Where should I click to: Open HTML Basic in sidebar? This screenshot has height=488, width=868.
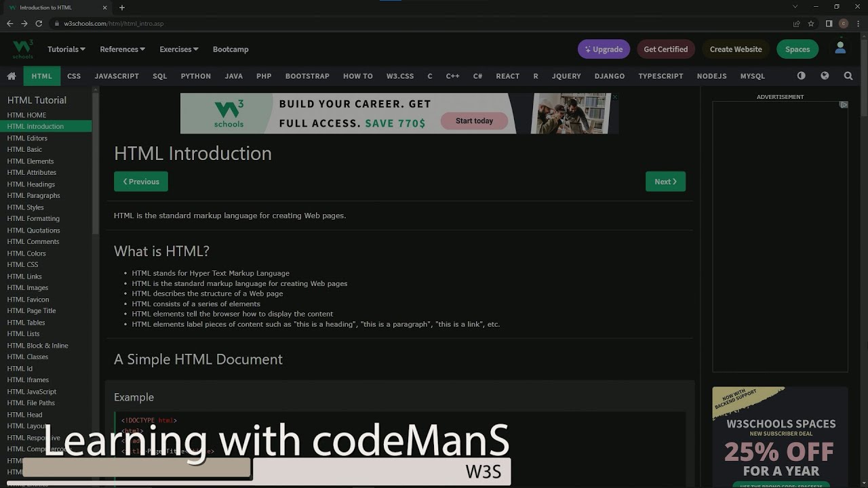click(24, 150)
